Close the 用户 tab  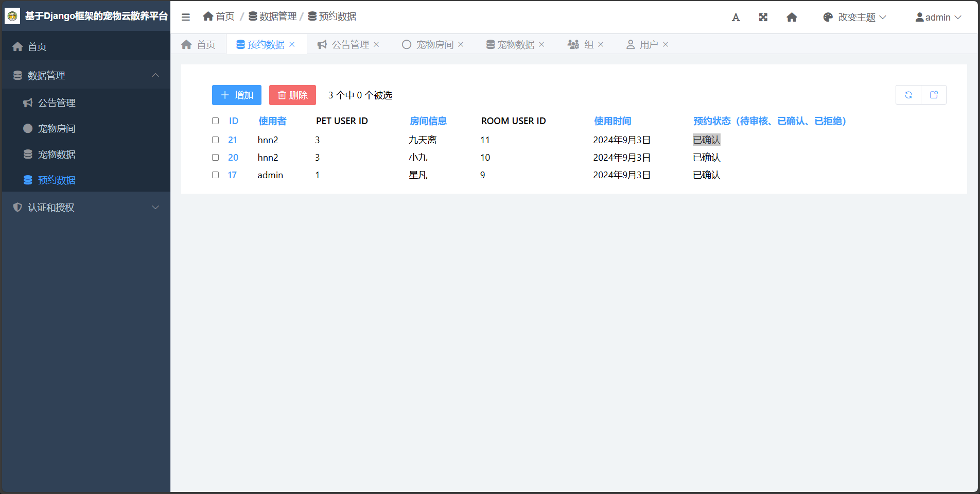tap(666, 44)
